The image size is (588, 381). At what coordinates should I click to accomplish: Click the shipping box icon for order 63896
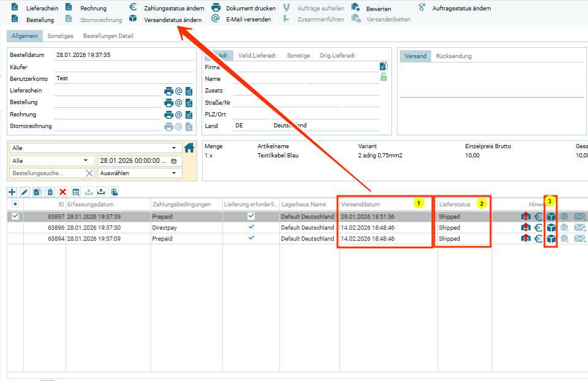click(551, 227)
